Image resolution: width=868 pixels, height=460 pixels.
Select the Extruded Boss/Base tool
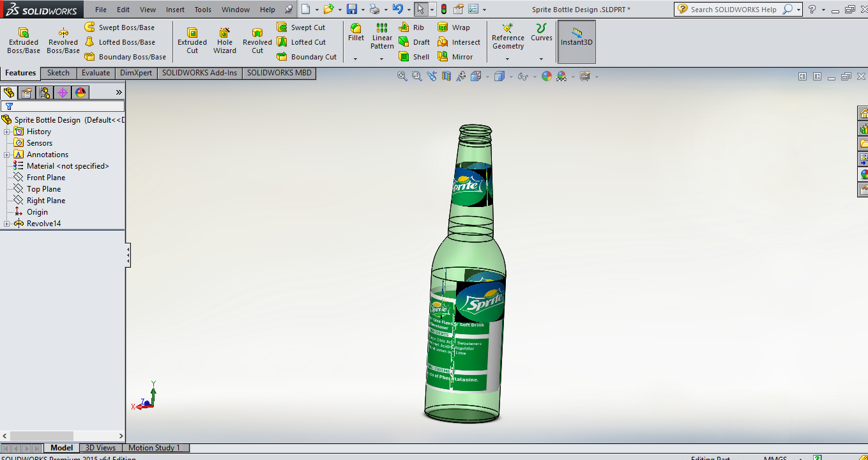[x=24, y=41]
